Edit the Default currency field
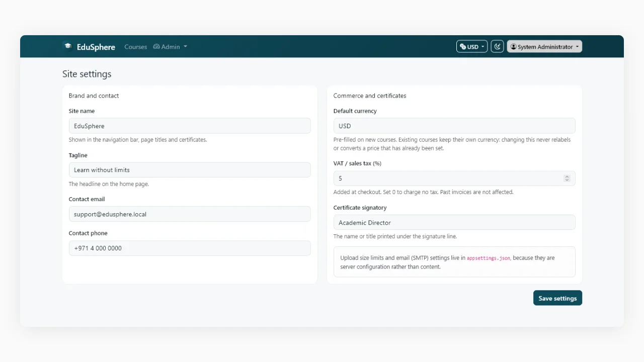Viewport: 644px width, 362px height. point(454,126)
